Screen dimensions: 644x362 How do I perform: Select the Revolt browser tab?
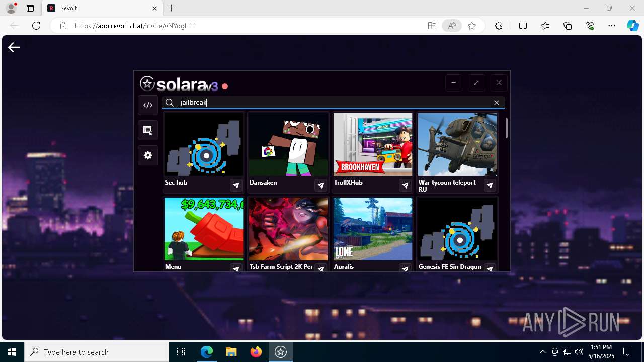[x=102, y=8]
